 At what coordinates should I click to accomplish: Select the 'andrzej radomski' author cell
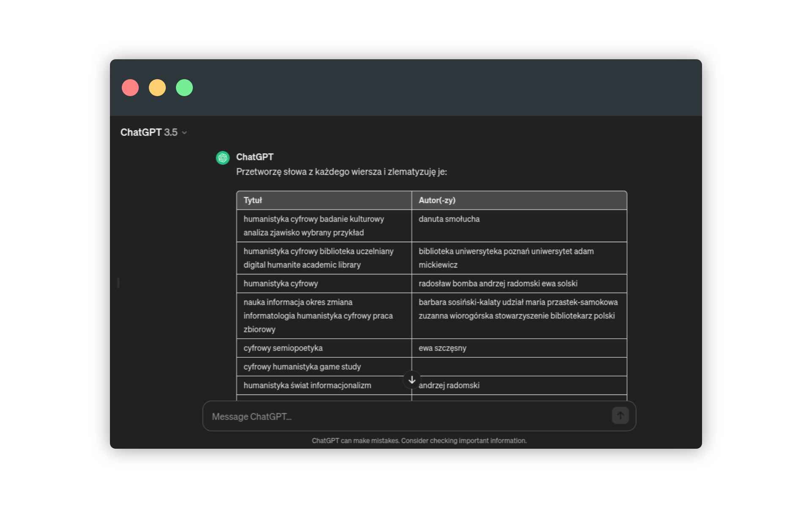[519, 385]
